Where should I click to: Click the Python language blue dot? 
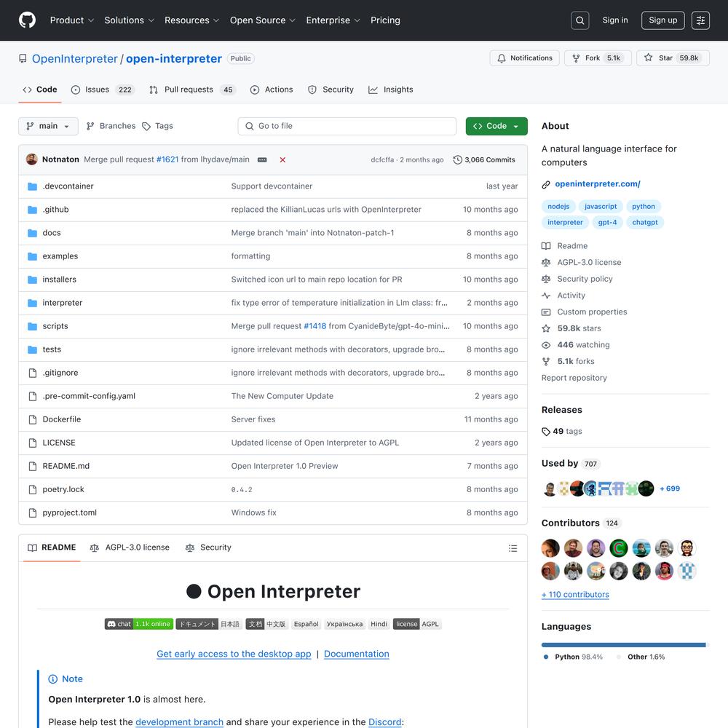[x=546, y=657]
